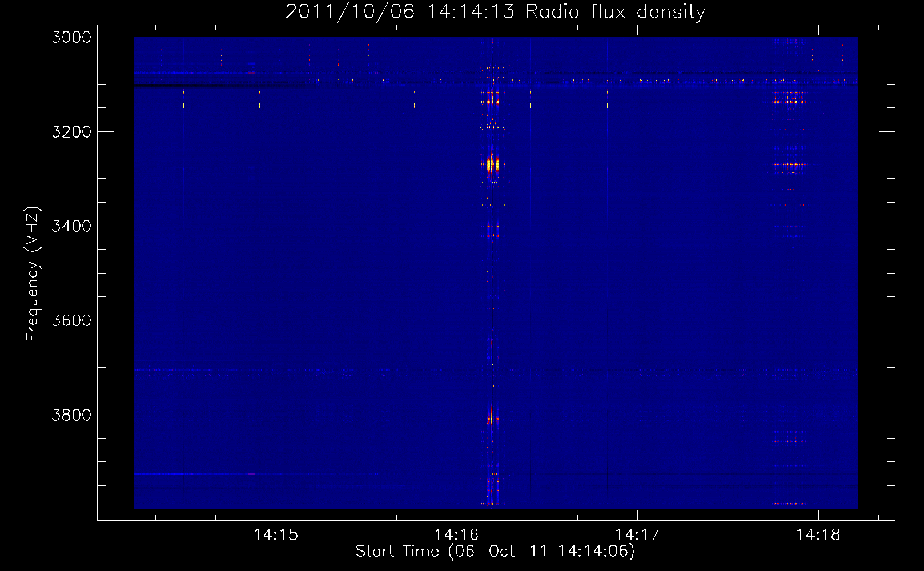Click the "Frequency (MHZ)" axis label
This screenshot has width=924, height=571.
(33, 274)
